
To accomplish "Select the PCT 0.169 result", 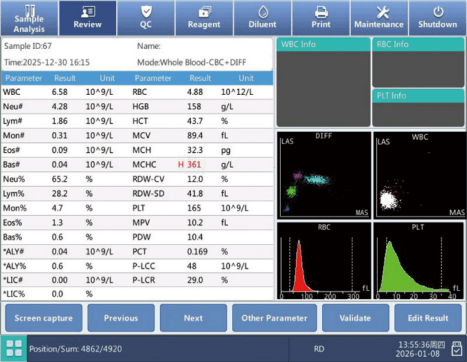I will click(197, 252).
